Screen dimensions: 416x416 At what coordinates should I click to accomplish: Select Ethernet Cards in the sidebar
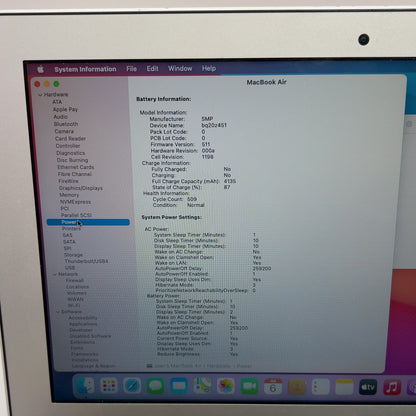(75, 167)
